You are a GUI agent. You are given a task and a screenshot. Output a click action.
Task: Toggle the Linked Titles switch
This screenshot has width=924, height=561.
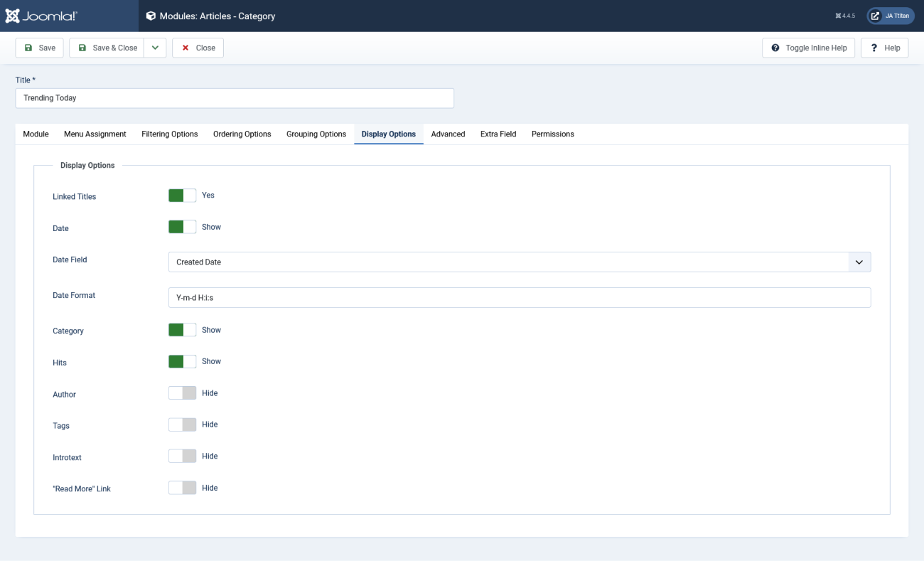coord(182,196)
